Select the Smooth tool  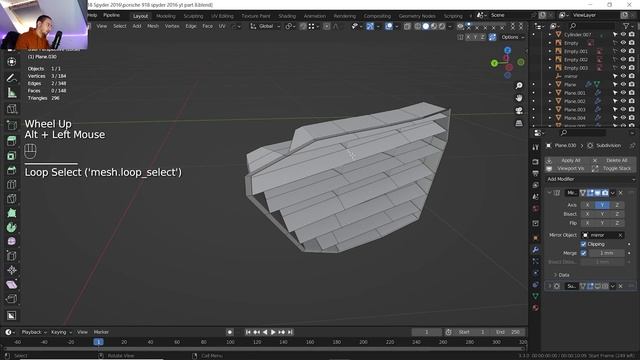click(12, 241)
